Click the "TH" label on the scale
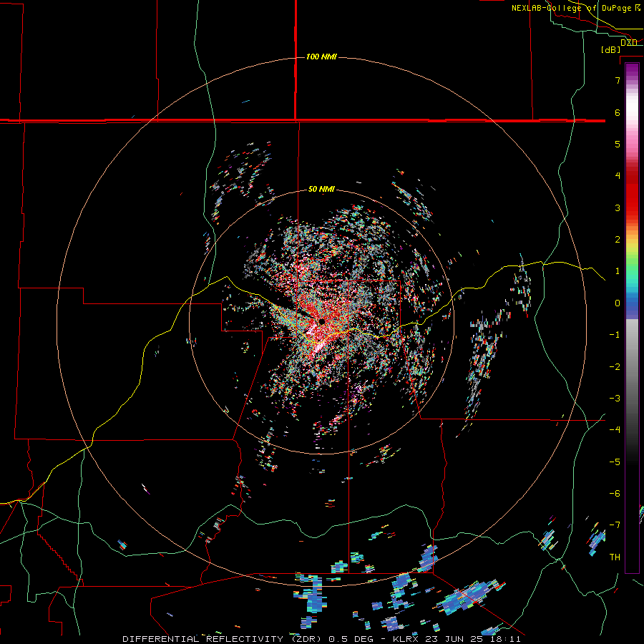This screenshot has height=644, width=644. coord(615,557)
